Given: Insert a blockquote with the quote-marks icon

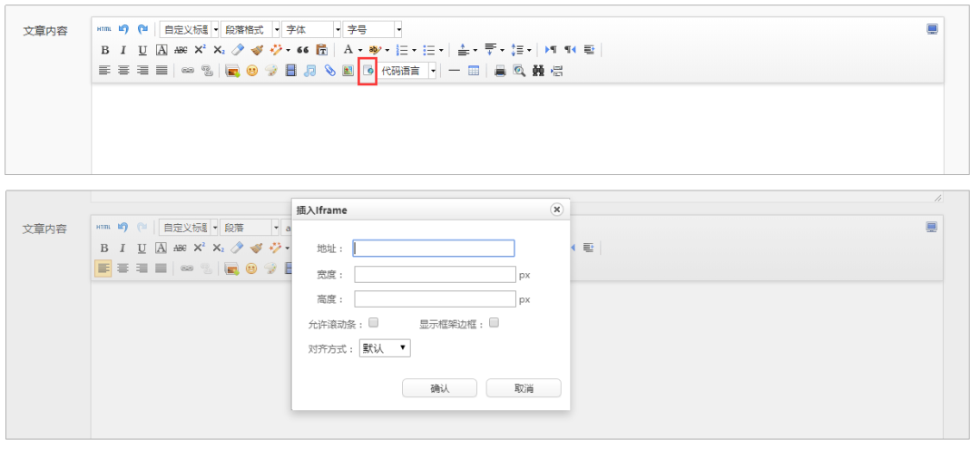Looking at the screenshot, I should (x=302, y=50).
